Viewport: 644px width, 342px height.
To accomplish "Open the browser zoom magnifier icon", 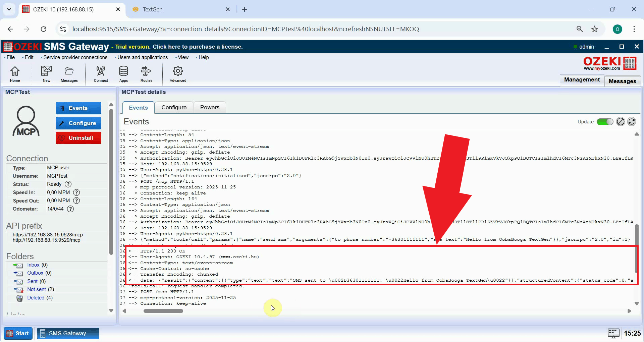I will [x=580, y=29].
